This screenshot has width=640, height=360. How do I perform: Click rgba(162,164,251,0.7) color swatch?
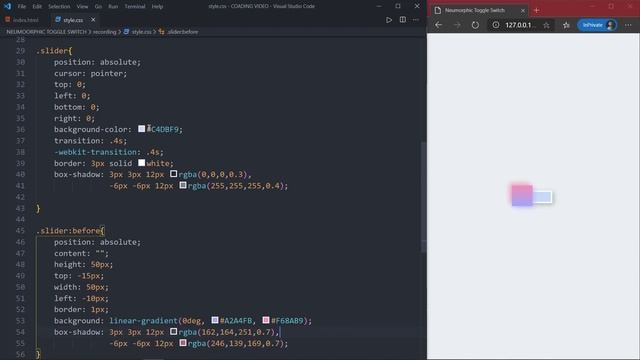click(173, 331)
